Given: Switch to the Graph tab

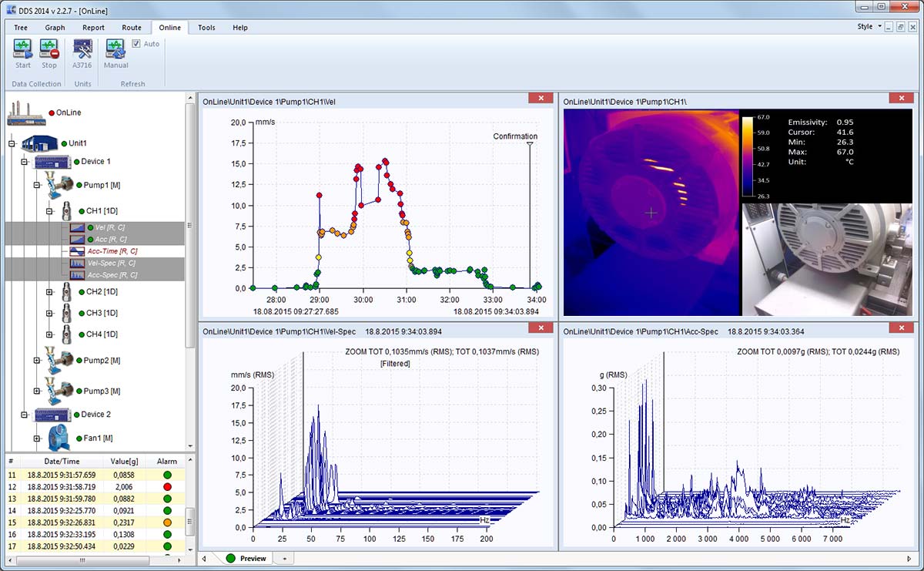Looking at the screenshot, I should pyautogui.click(x=55, y=27).
